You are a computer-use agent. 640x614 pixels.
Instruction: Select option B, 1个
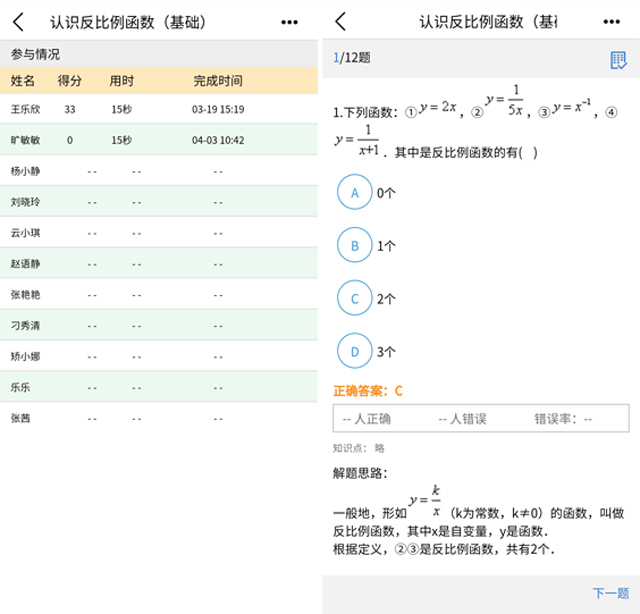tap(354, 244)
